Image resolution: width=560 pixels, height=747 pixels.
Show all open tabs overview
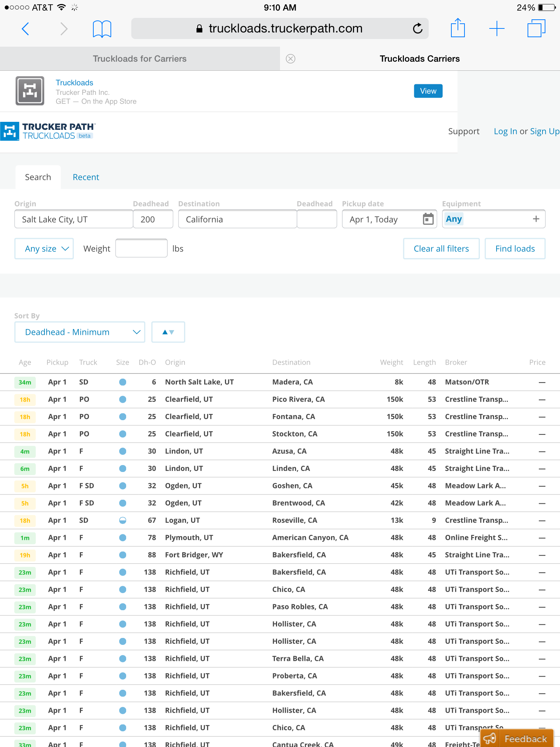click(536, 28)
